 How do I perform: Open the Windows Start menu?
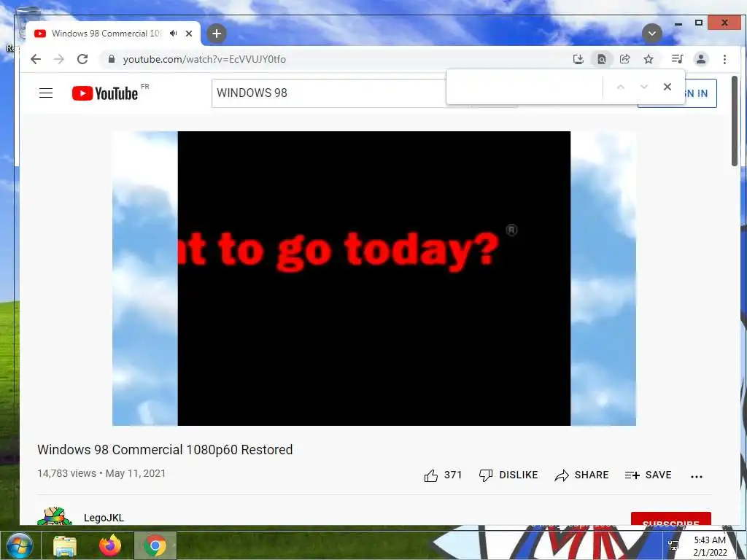(x=20, y=545)
